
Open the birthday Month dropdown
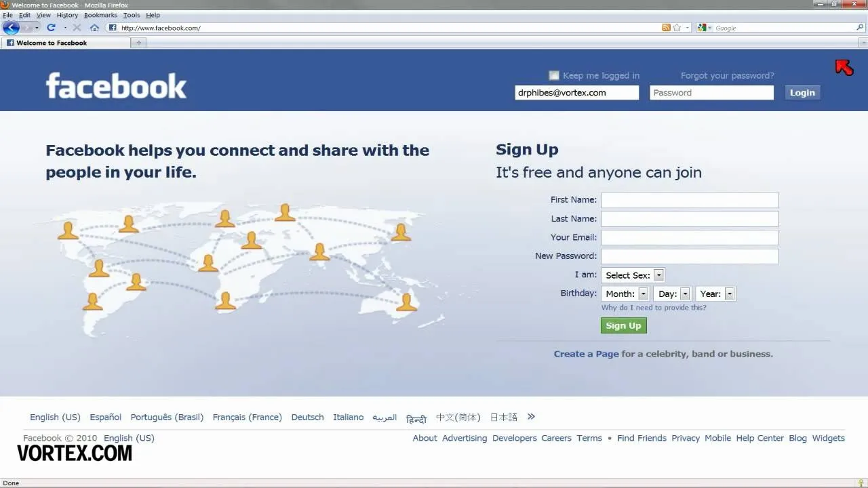(625, 293)
